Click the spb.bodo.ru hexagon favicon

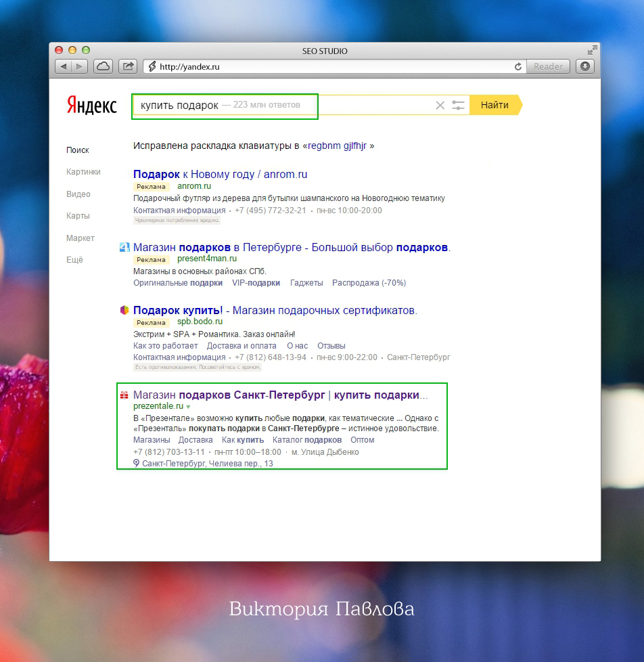tap(124, 310)
